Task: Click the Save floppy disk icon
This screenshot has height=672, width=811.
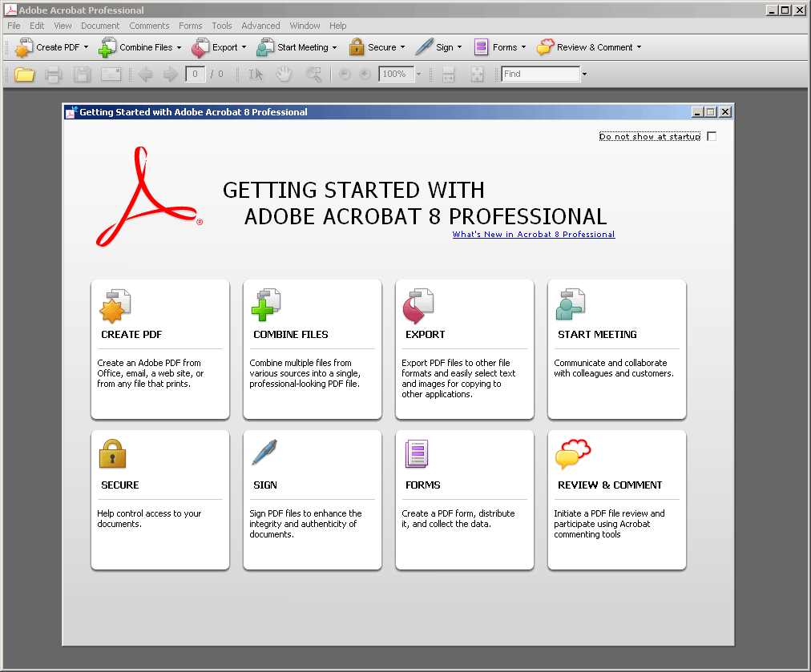Action: pos(82,74)
